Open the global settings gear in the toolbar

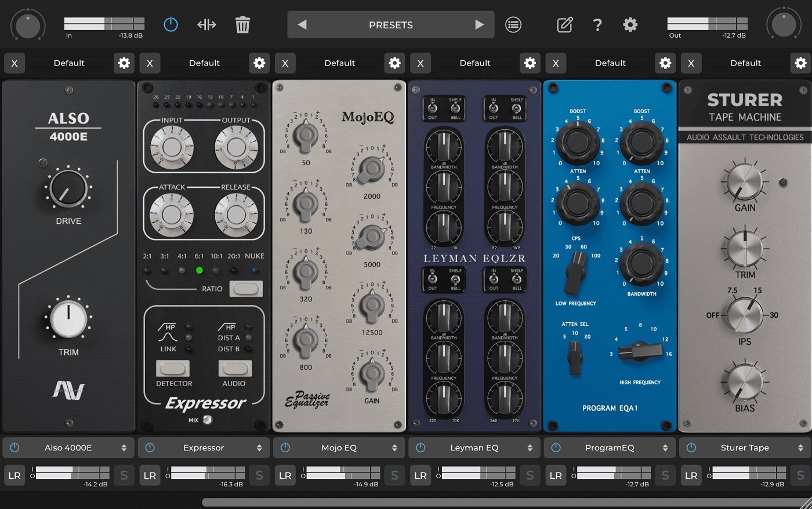630,24
